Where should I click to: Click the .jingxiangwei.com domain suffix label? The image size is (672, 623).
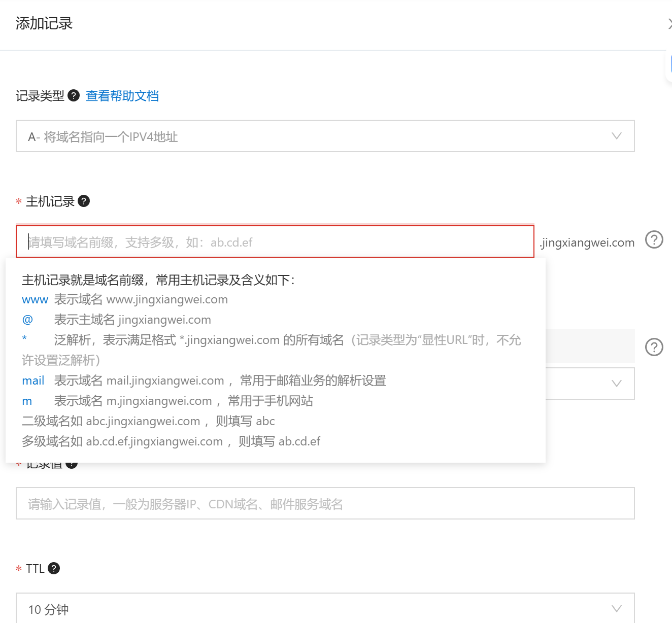pos(587,243)
